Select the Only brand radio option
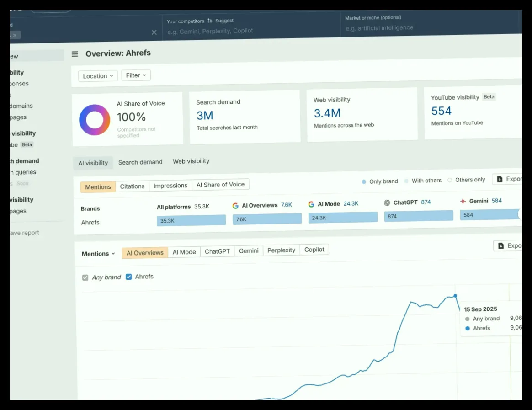Image resolution: width=532 pixels, height=410 pixels. pos(364,182)
